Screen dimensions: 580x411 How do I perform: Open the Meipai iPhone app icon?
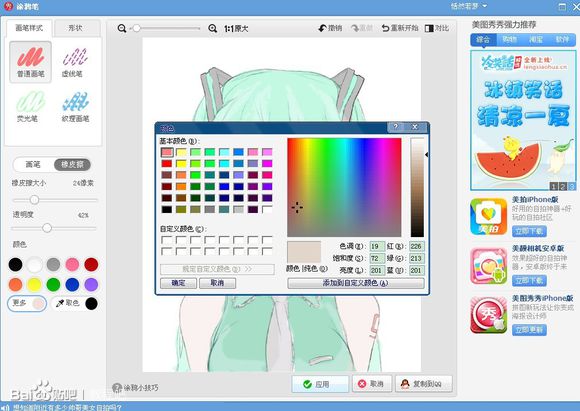click(488, 216)
